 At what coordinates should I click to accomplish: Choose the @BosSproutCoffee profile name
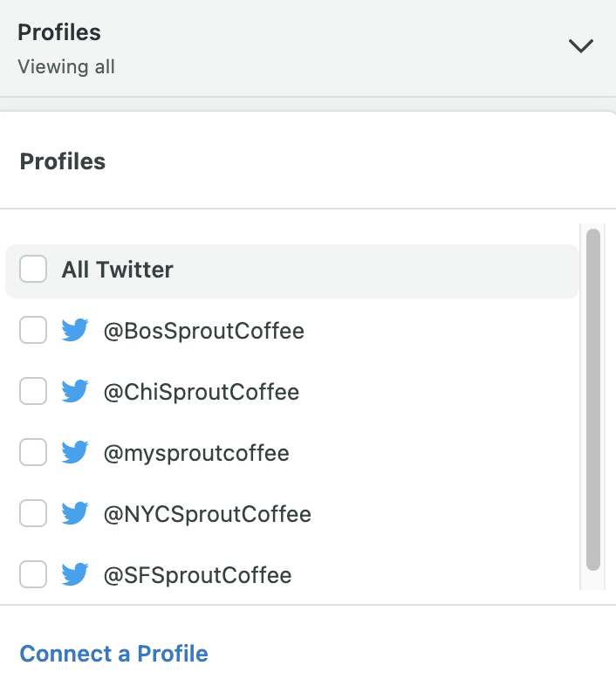(204, 332)
